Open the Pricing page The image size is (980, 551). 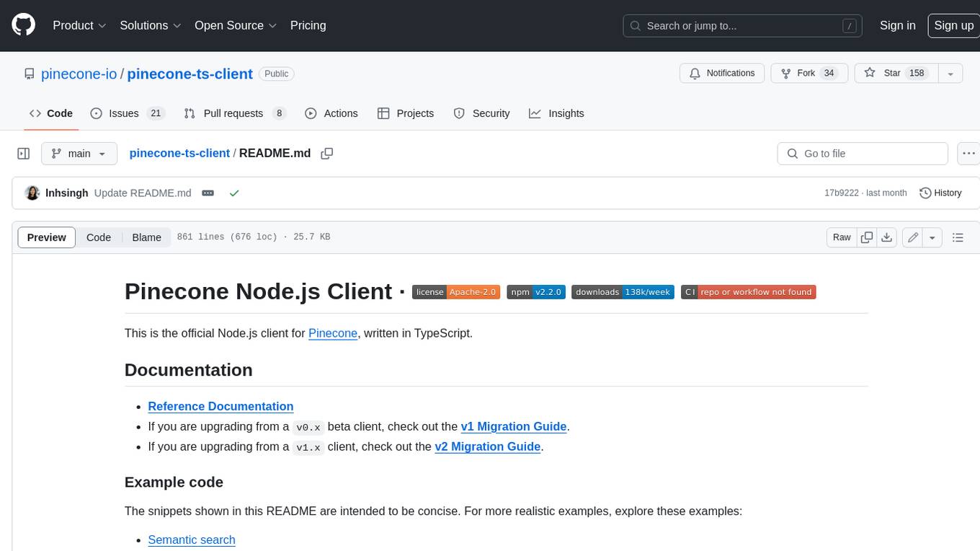308,25
